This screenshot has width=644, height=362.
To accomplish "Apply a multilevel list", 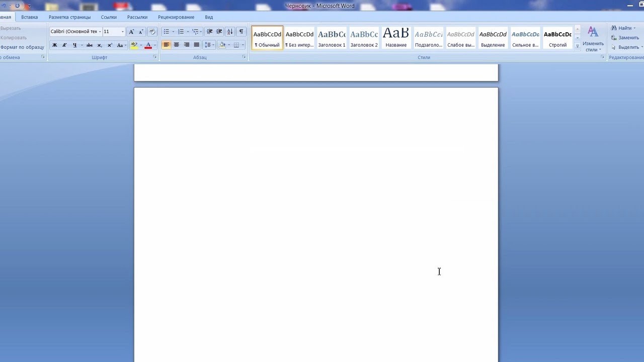I will point(195,32).
